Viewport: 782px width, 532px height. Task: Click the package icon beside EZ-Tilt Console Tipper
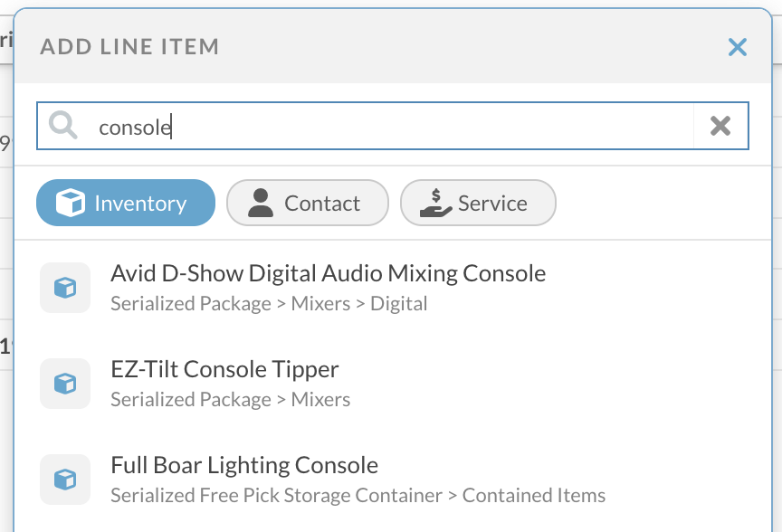(x=65, y=384)
